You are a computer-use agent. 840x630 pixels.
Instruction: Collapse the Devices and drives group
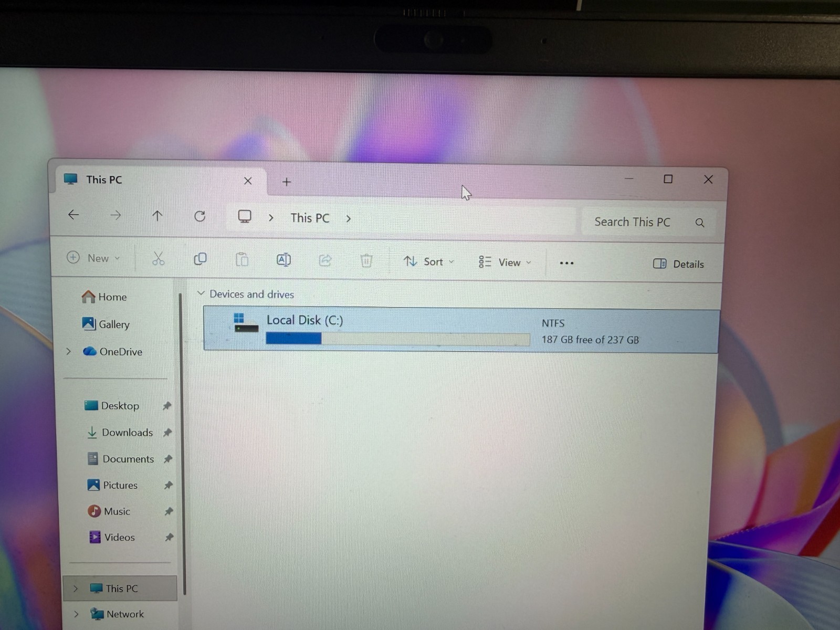[x=201, y=293]
